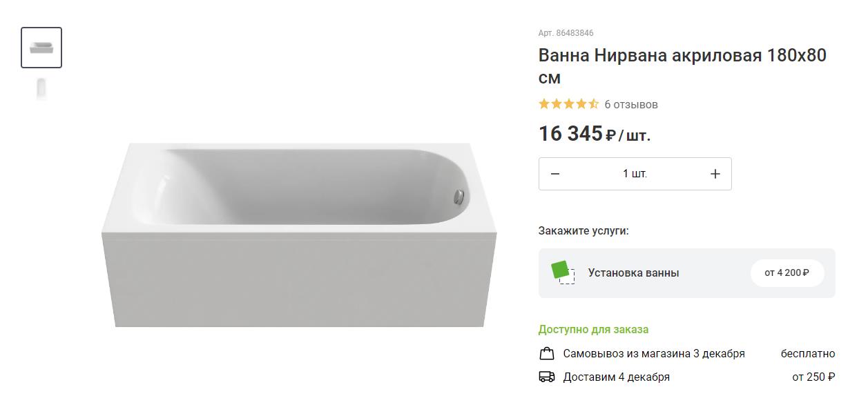This screenshot has width=868, height=407.
Task: Open "Самовывоз из магазина 3 декабря" option
Action: (654, 354)
